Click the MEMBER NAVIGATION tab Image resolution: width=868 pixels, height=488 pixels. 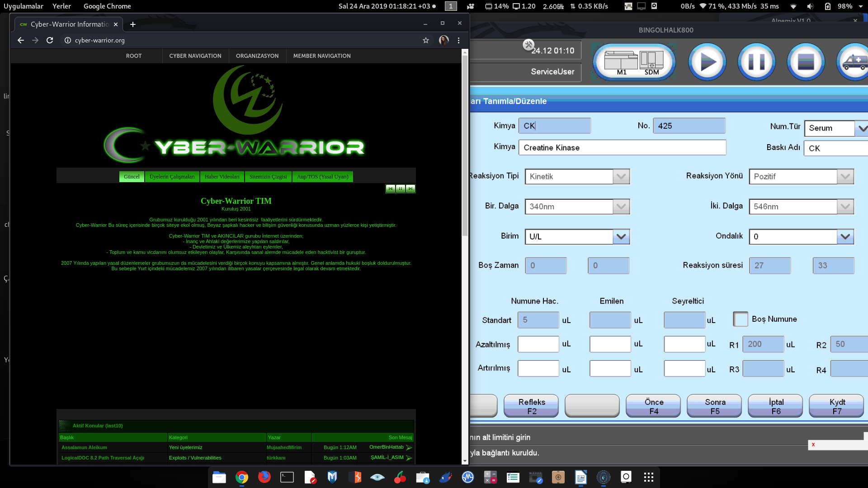click(321, 56)
